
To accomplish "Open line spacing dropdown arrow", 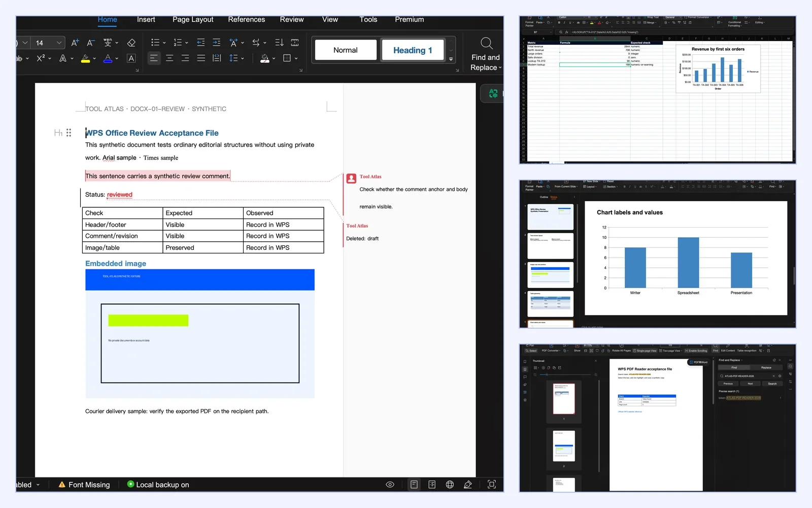I will tap(242, 58).
